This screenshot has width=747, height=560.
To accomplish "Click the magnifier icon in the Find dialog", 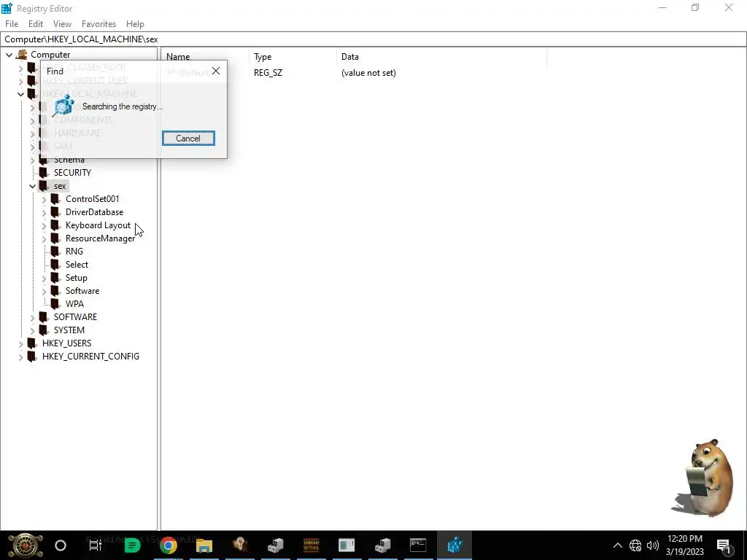I will point(63,106).
